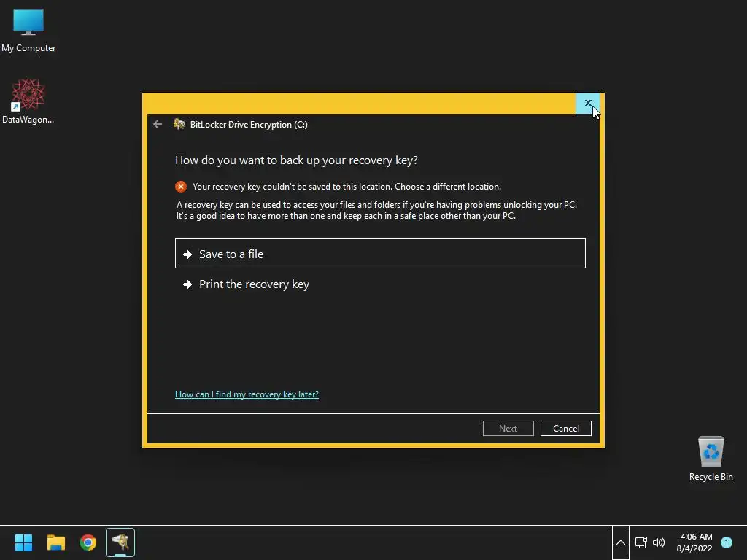
Task: Open the DataWagon desktop shortcut
Action: coord(28,101)
